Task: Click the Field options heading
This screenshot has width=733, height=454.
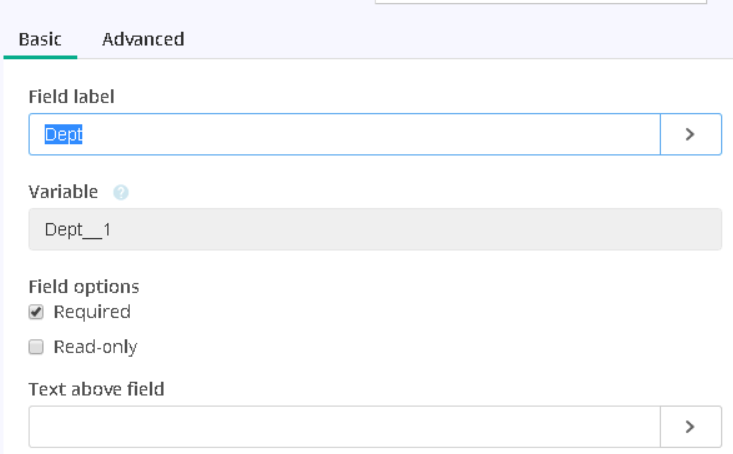Action: click(84, 287)
